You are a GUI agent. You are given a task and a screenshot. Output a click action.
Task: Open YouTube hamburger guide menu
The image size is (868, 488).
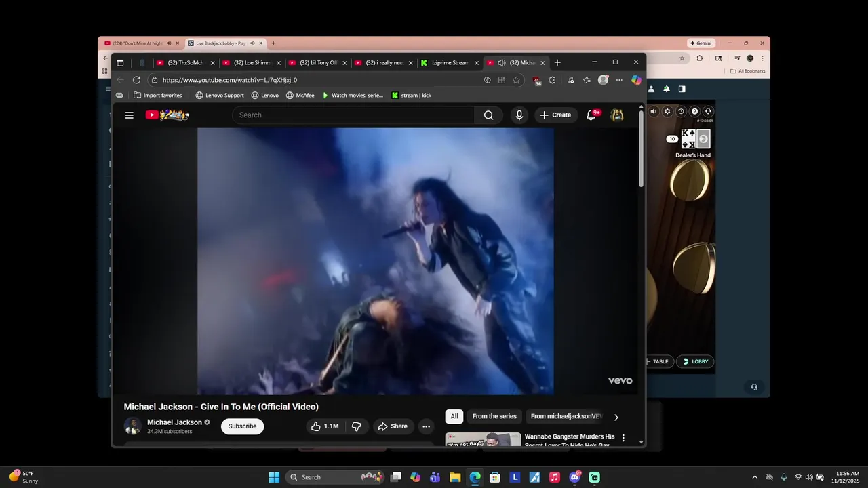(129, 115)
